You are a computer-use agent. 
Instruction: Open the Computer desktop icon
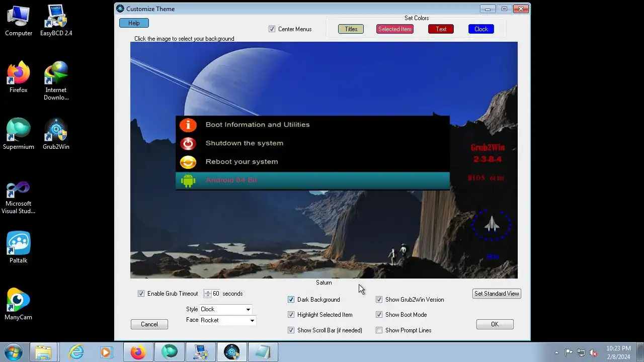19,21
